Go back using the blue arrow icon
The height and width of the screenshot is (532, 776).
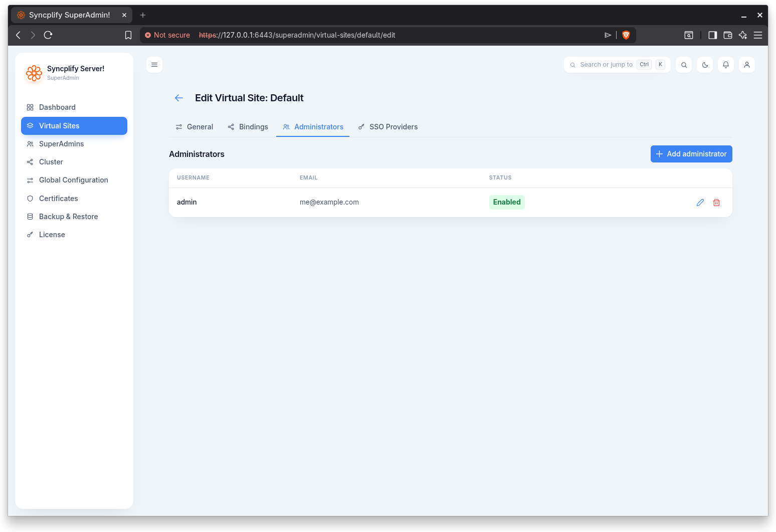179,98
